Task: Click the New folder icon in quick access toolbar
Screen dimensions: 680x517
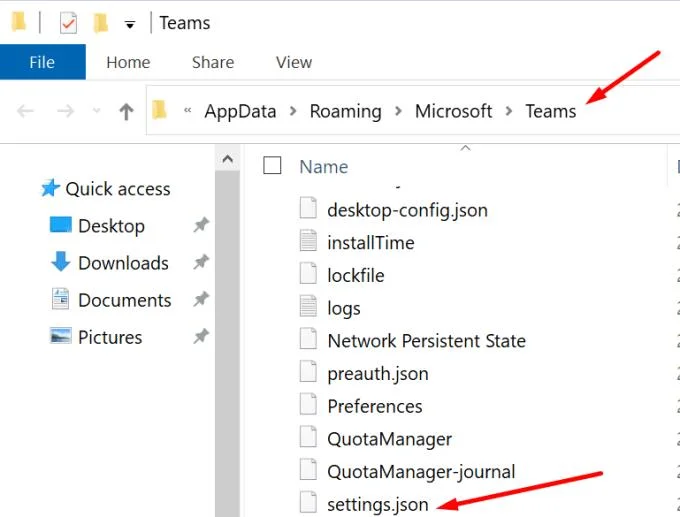Action: [x=101, y=23]
